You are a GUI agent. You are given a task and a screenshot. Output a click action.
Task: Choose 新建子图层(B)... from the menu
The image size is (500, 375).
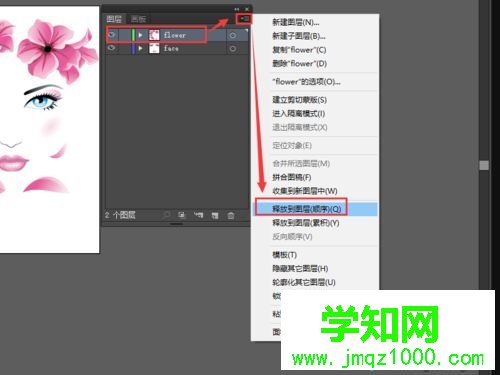coord(299,36)
